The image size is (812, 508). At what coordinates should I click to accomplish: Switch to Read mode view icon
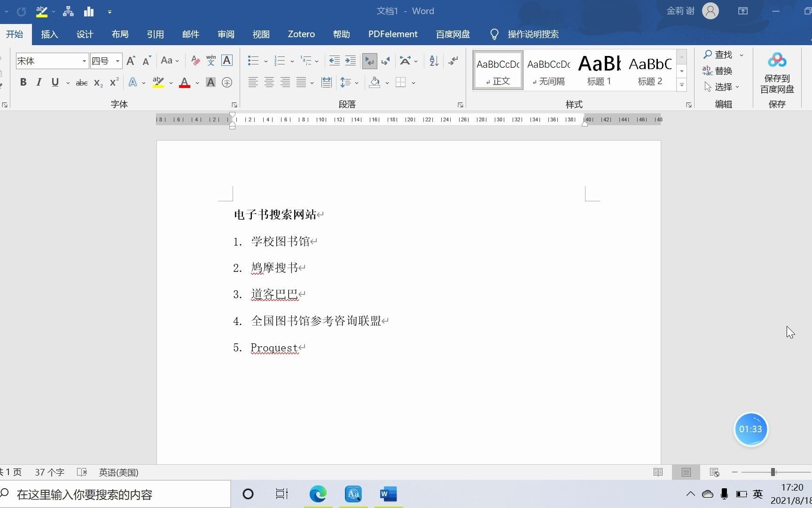(658, 472)
